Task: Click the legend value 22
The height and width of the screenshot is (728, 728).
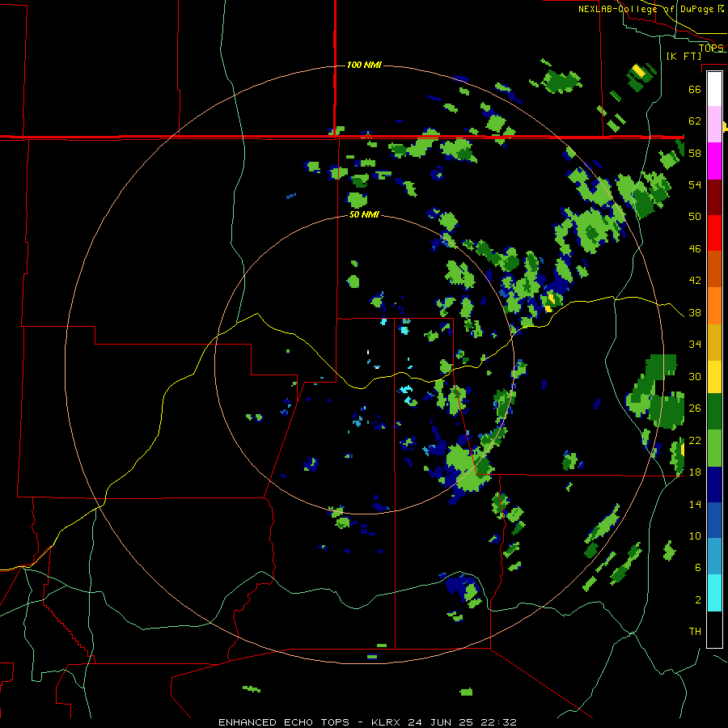Action: pyautogui.click(x=695, y=440)
